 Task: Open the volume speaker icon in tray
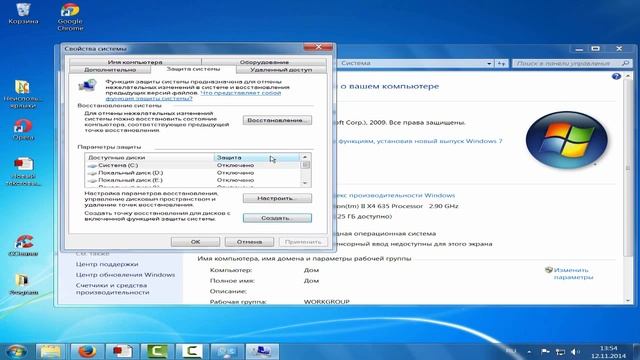point(575,352)
